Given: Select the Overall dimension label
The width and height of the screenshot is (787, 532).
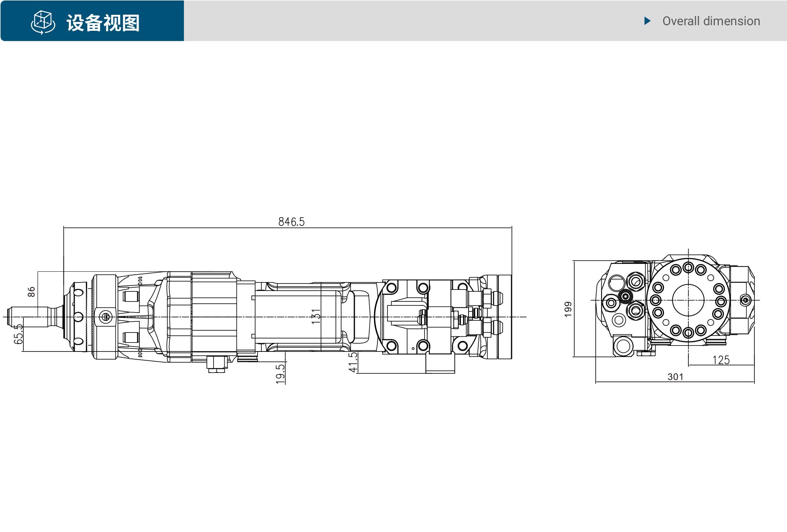Looking at the screenshot, I should coord(711,21).
